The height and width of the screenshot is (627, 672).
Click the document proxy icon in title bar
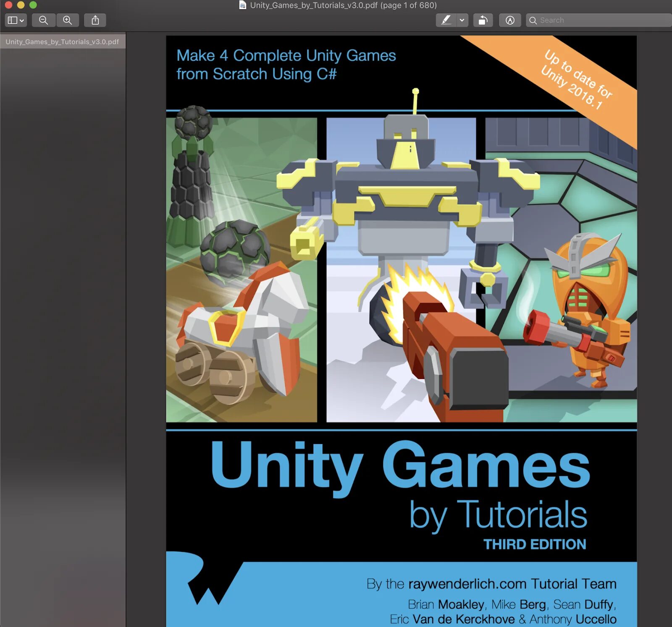[x=242, y=5]
